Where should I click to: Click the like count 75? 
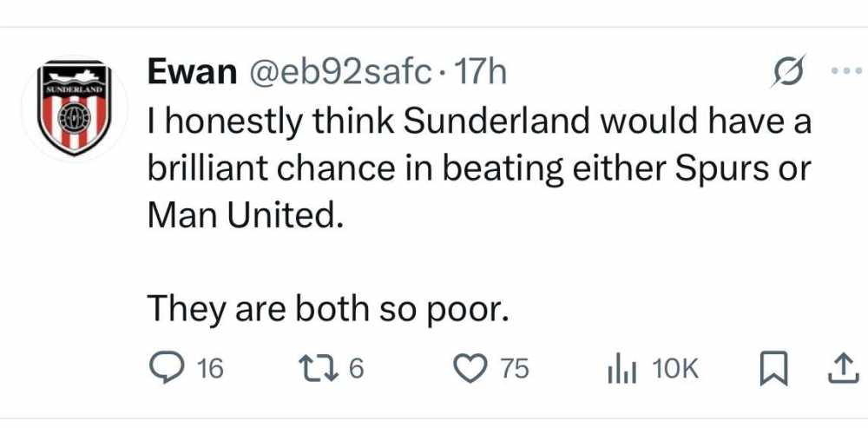(x=515, y=369)
